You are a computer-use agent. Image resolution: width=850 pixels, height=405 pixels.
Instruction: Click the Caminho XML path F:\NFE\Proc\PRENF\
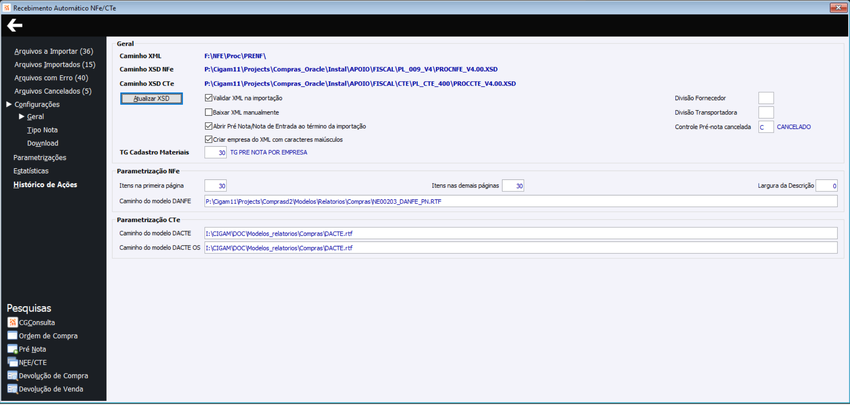pyautogui.click(x=235, y=56)
